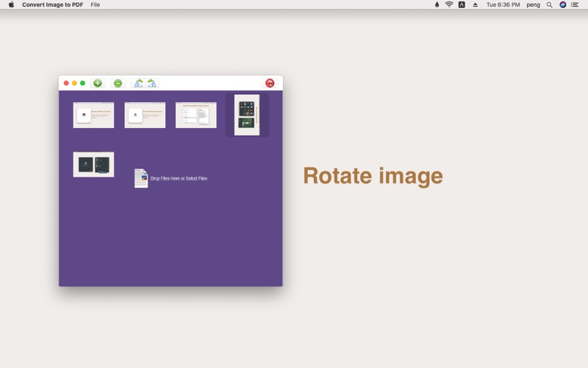
Task: Click the Wi-Fi status icon
Action: coord(449,4)
